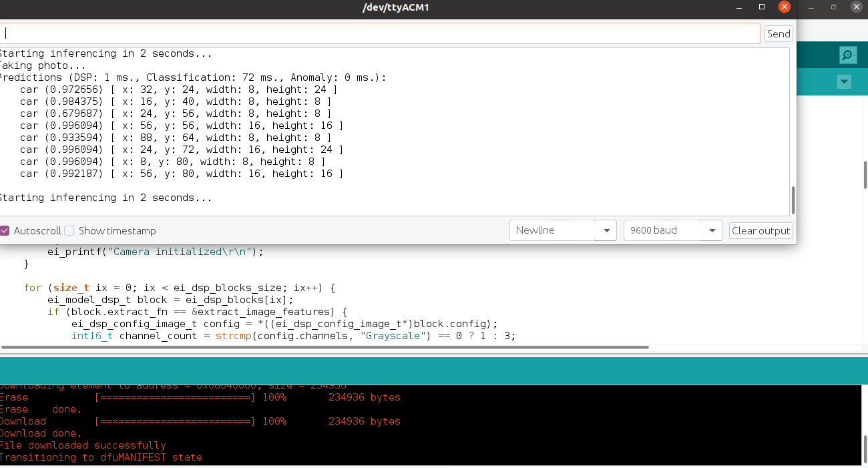Open Serial Monitor magnifier icon in Arduino IDE
This screenshot has height=468, width=868.
(x=848, y=55)
